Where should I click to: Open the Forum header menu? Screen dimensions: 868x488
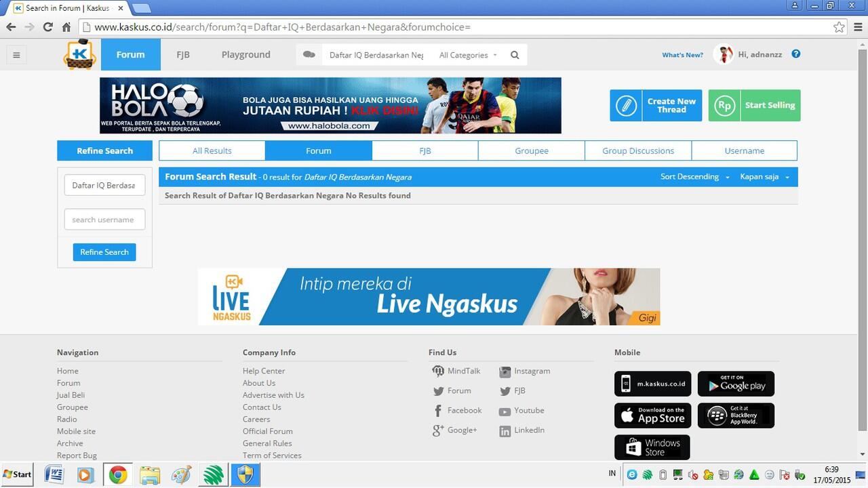[131, 55]
